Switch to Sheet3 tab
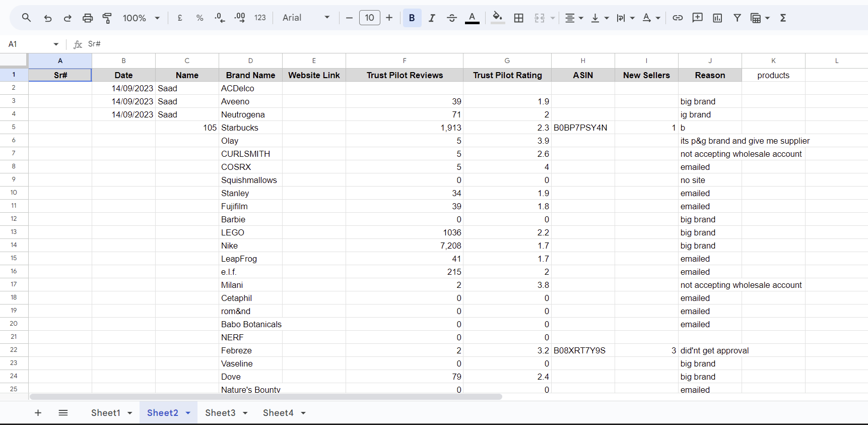The width and height of the screenshot is (868, 425). pyautogui.click(x=220, y=413)
